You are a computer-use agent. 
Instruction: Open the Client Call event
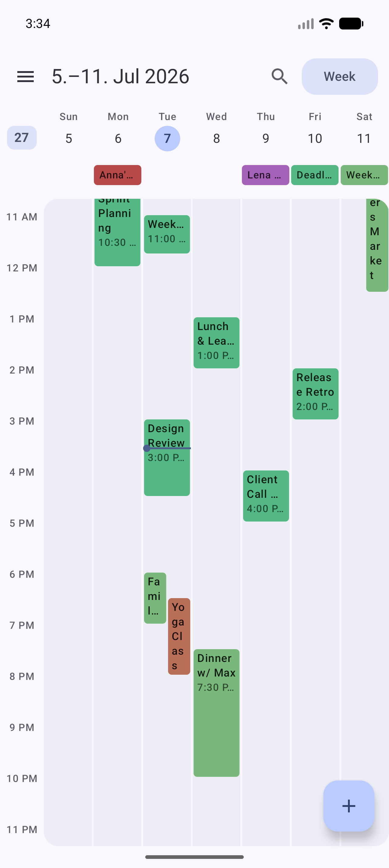266,496
